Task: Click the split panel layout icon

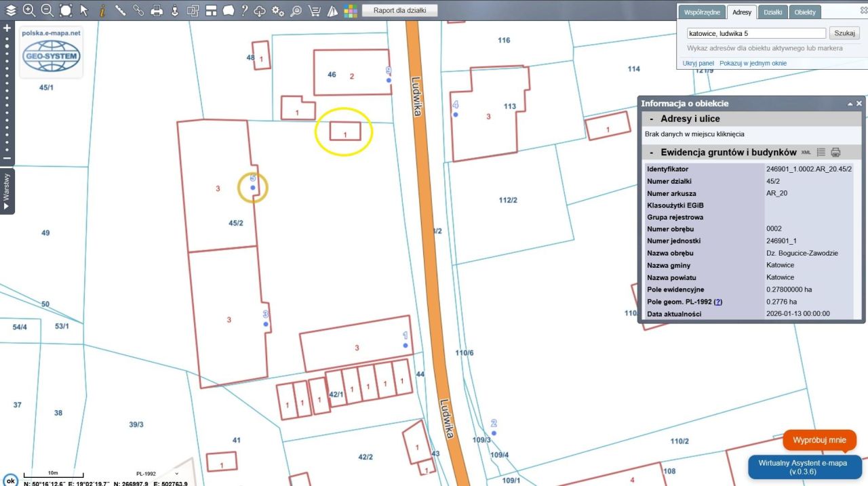Action: [211, 10]
